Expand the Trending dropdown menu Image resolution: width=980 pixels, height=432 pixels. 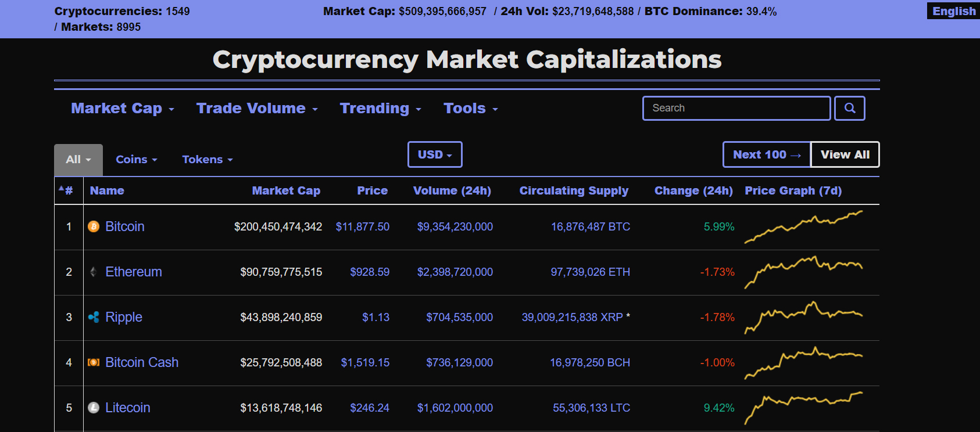(381, 109)
